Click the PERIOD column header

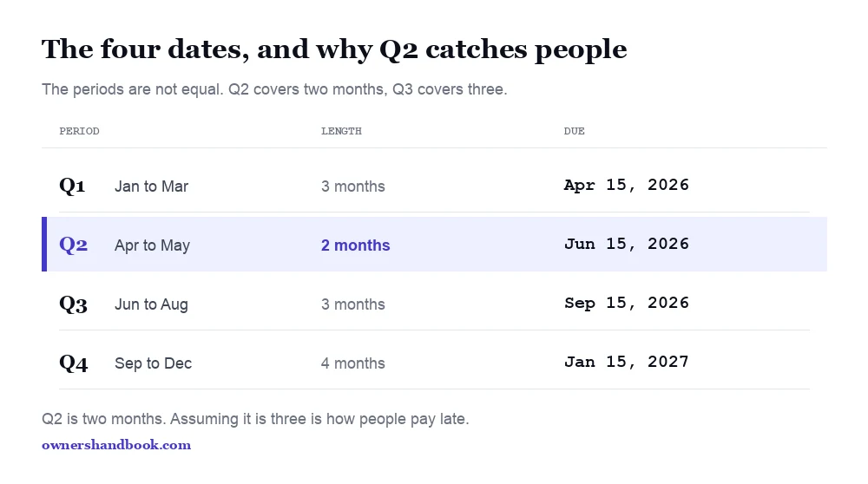(79, 131)
